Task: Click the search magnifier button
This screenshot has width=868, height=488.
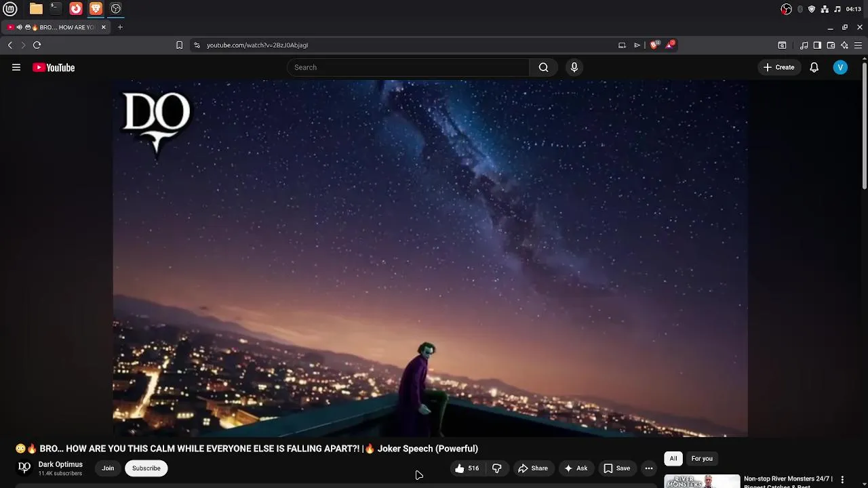Action: click(543, 67)
